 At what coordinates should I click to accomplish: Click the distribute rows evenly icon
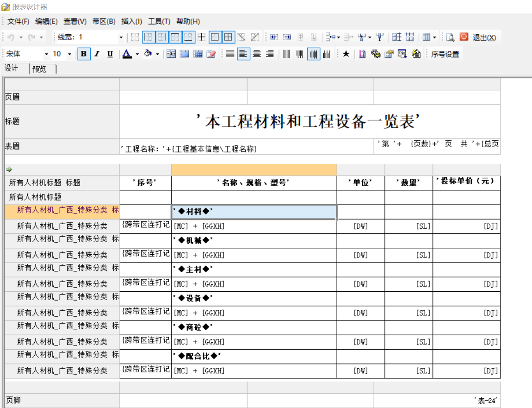396,37
